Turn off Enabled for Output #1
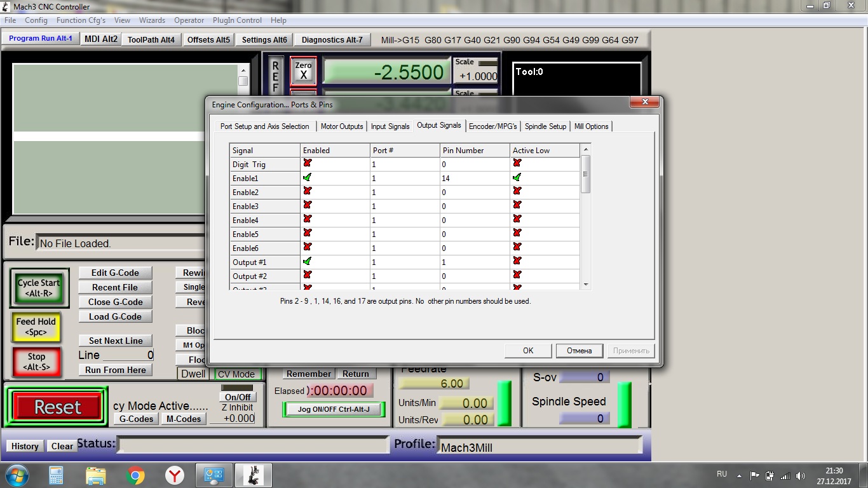Screen dimensions: 868x488 click(308, 262)
